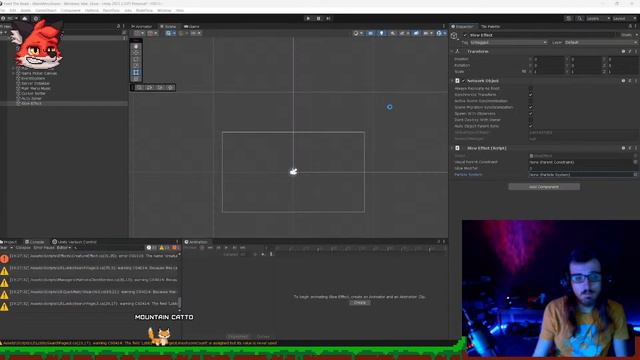
Task: Switch to the Unity Version Control tab
Action: (75, 242)
